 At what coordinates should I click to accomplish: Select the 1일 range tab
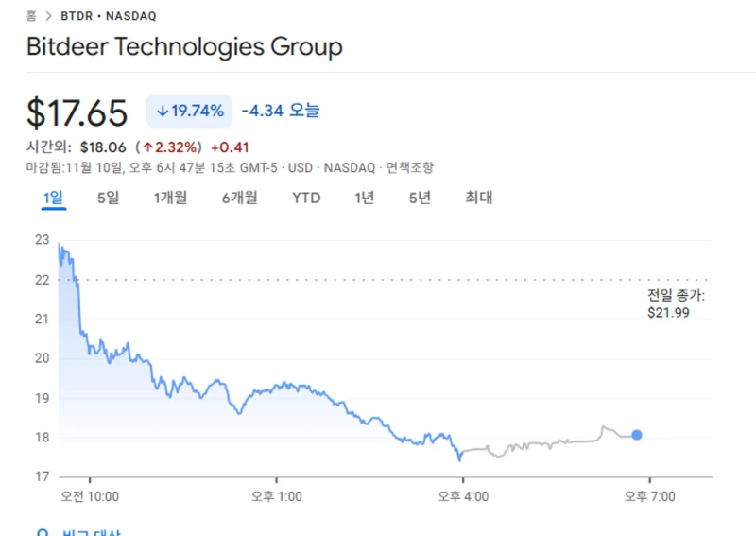(53, 198)
